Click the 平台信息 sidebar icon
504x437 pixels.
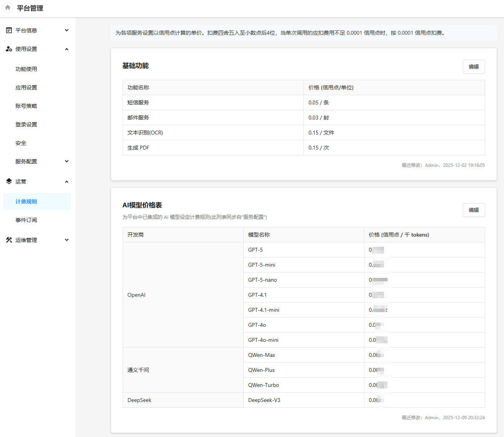pyautogui.click(x=9, y=30)
